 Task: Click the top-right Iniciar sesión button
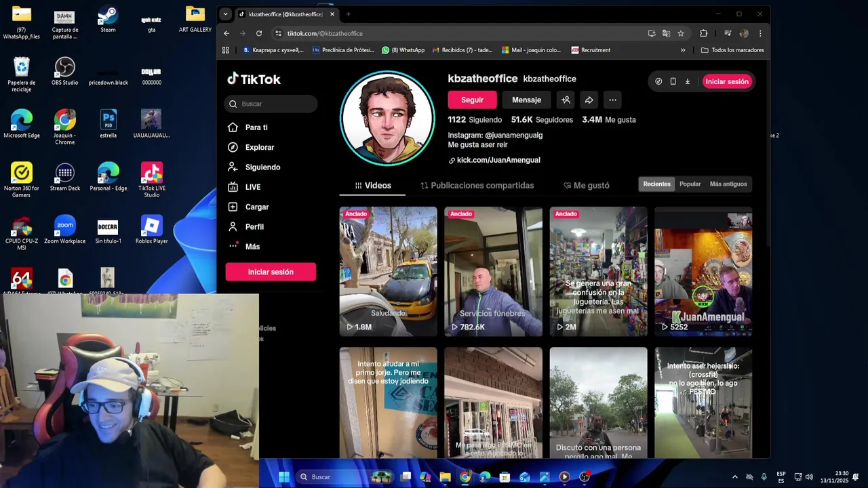(727, 81)
